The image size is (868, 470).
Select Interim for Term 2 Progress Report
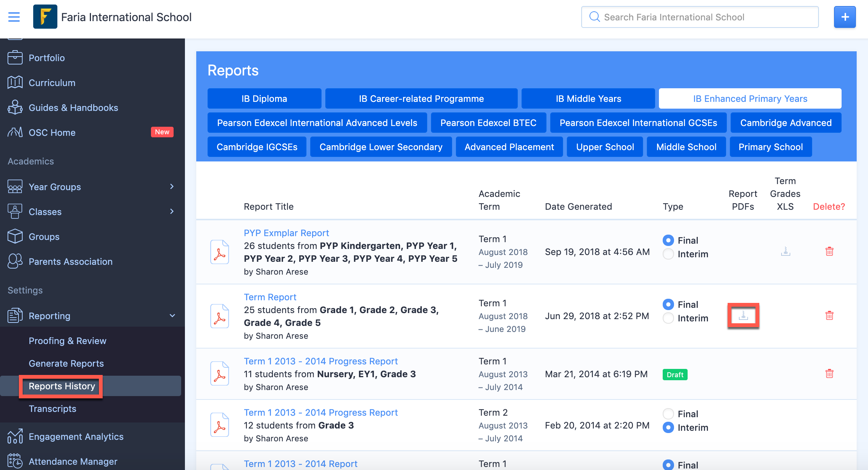click(668, 427)
